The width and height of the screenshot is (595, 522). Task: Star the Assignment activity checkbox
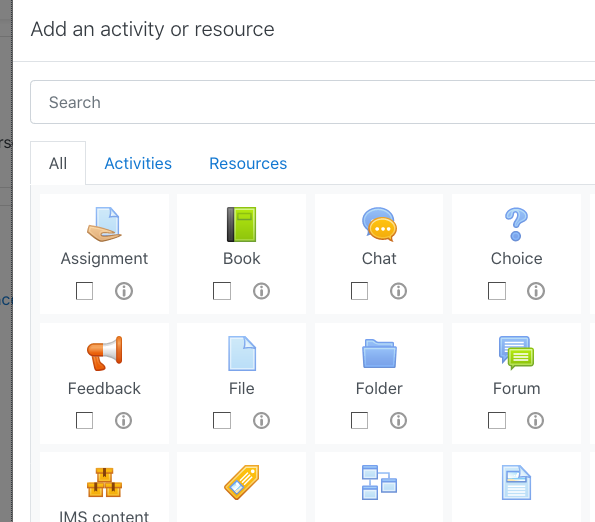click(x=84, y=291)
